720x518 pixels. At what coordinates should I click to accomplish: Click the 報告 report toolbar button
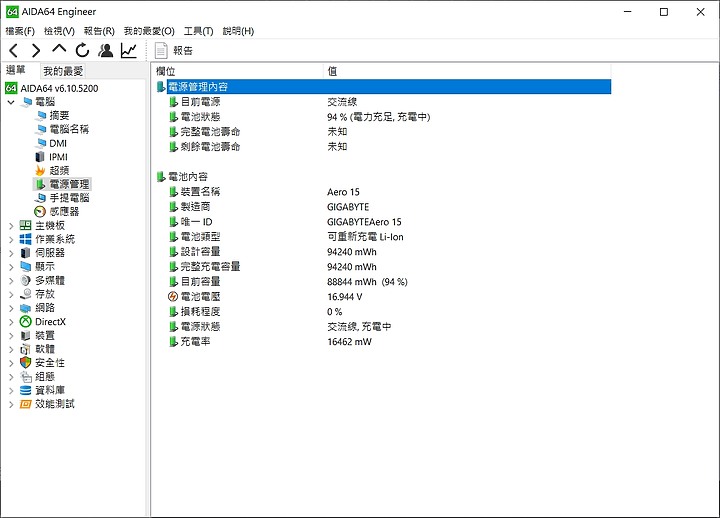[174, 51]
